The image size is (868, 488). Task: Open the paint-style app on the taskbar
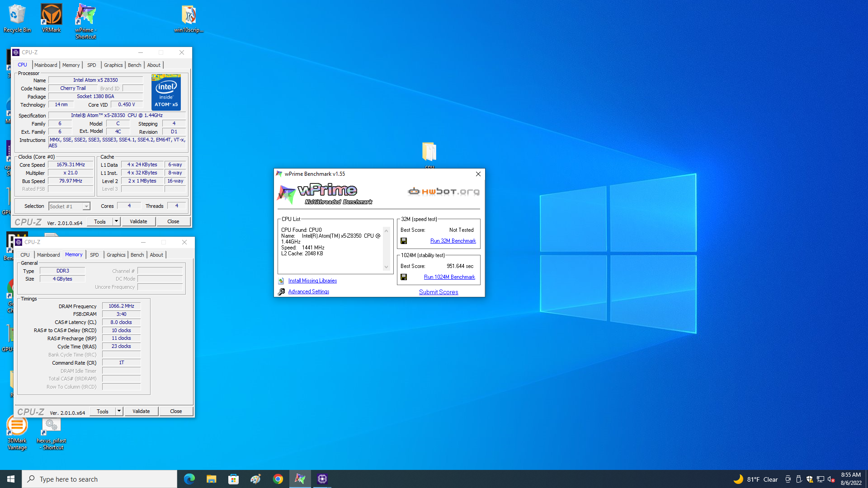pos(255,479)
